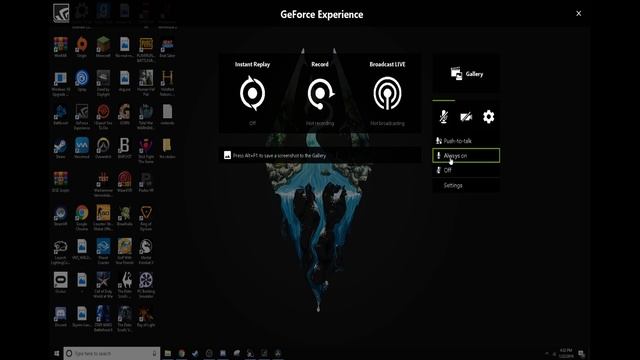Open overlay settings with the gear icon
640x360 pixels.
pyautogui.click(x=489, y=117)
